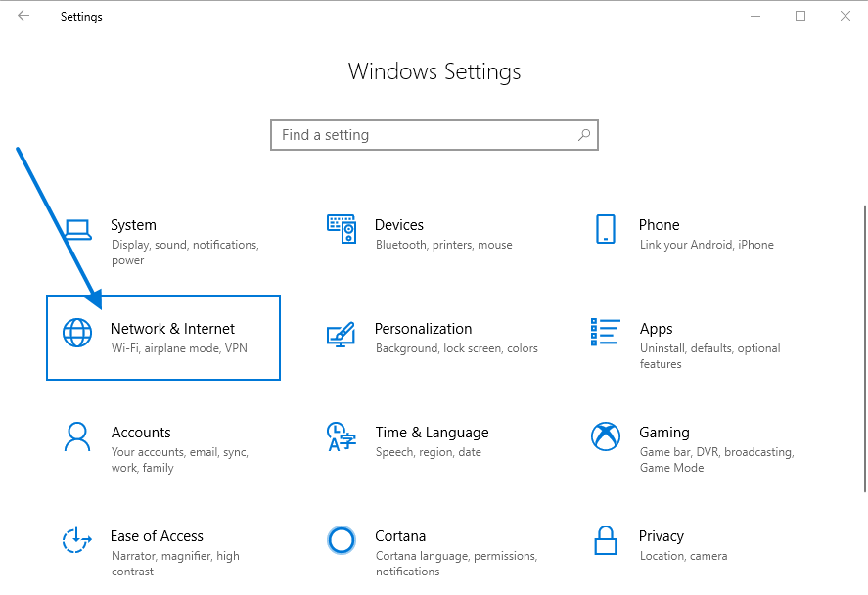Open Time & Language heading

click(x=433, y=433)
